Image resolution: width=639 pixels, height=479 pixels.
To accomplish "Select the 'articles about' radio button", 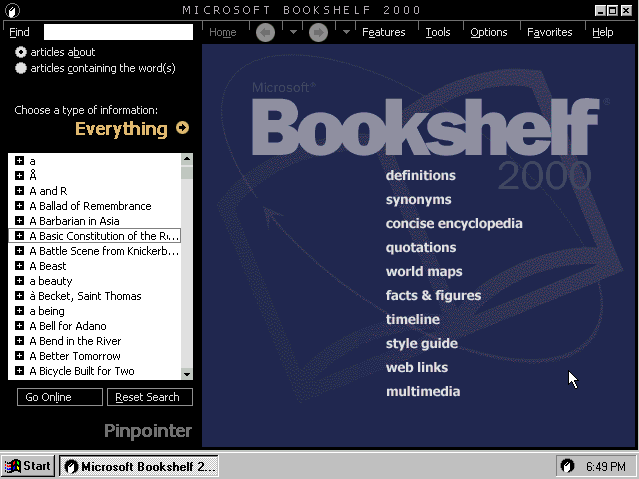I will pyautogui.click(x=21, y=52).
